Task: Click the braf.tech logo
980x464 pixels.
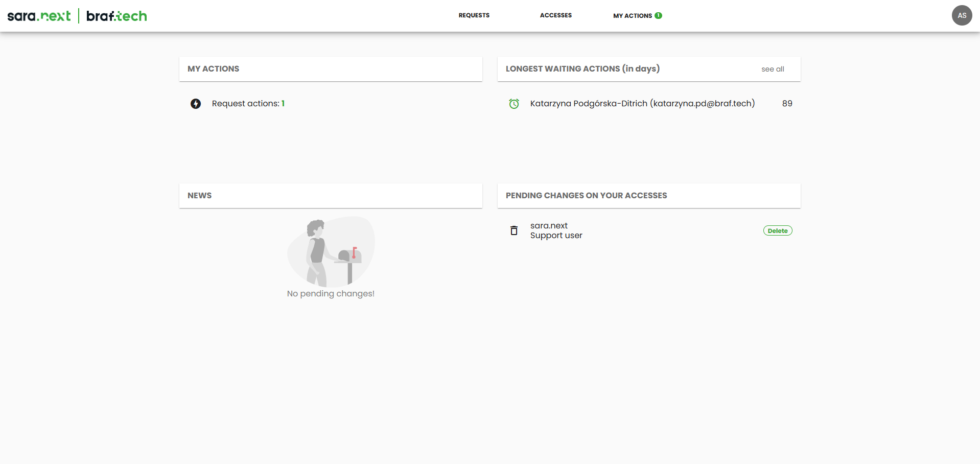Action: point(116,16)
